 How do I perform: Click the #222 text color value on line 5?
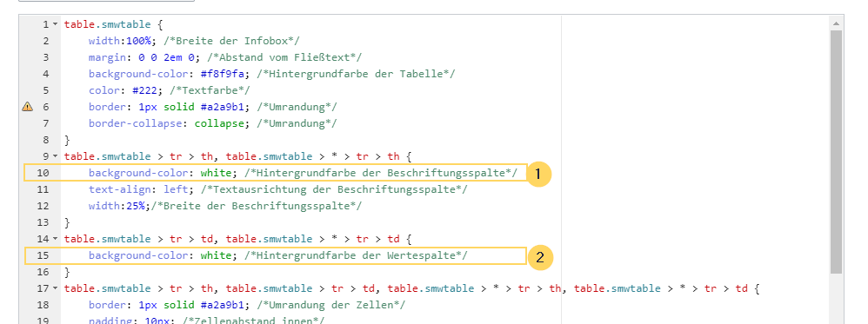144,90
